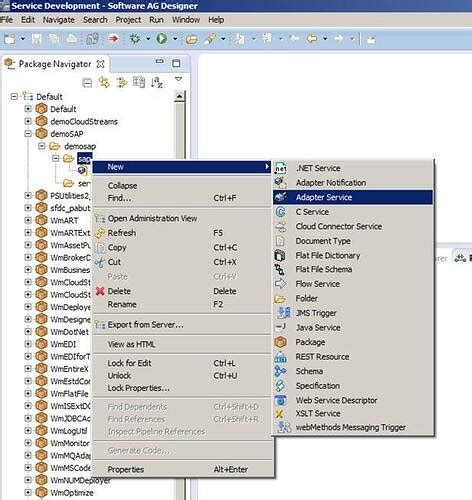The height and width of the screenshot is (500, 472).
Task: Click the green Run toolbar button
Action: (162, 39)
